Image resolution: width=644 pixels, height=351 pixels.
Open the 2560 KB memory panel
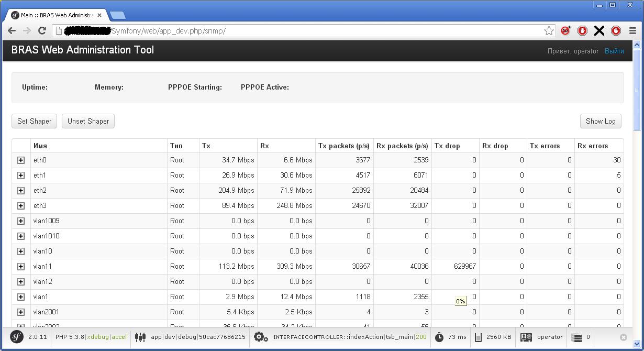493,337
